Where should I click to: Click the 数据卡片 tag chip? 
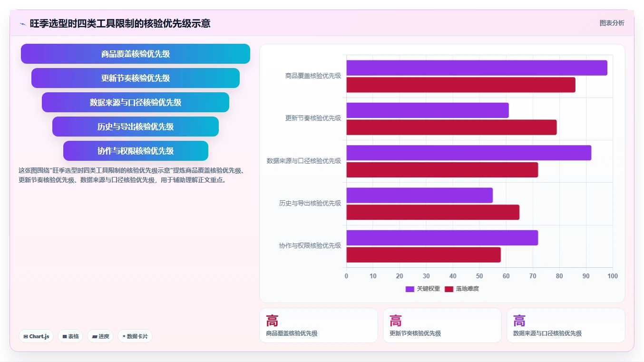pyautogui.click(x=135, y=336)
